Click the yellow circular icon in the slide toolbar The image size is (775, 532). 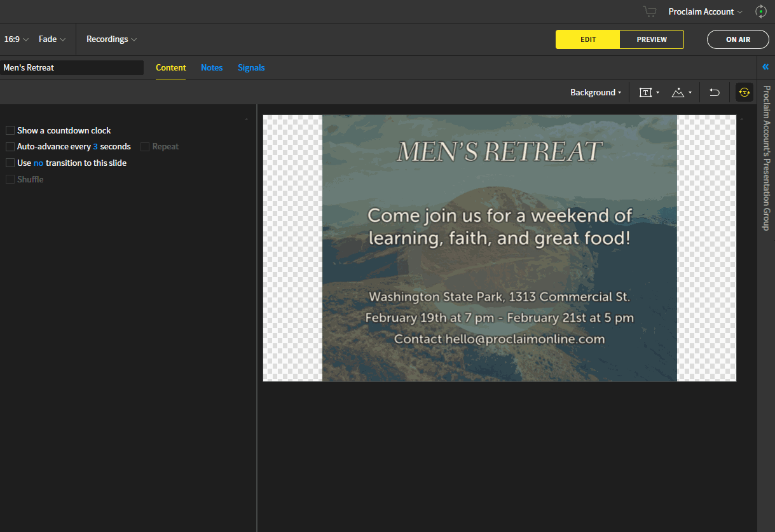point(744,92)
